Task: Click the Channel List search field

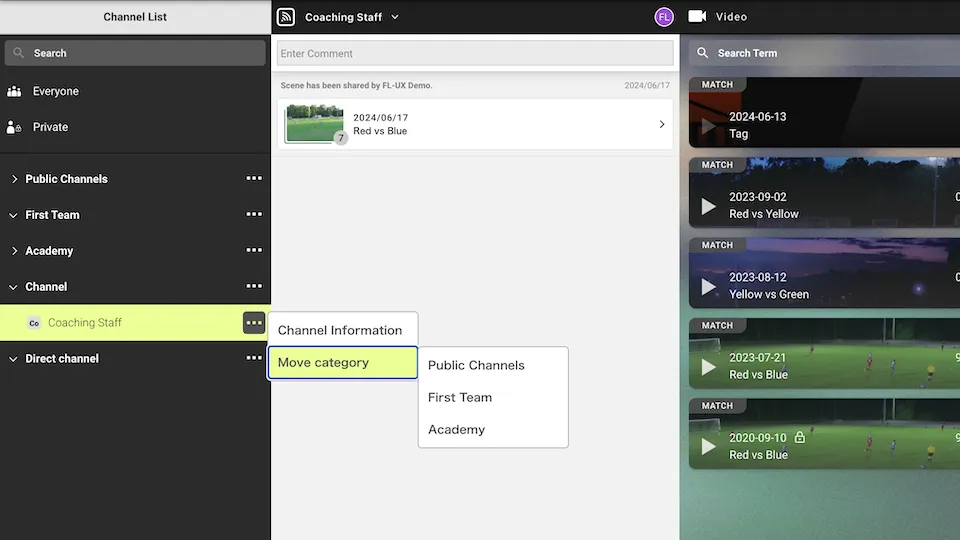Action: click(x=135, y=53)
